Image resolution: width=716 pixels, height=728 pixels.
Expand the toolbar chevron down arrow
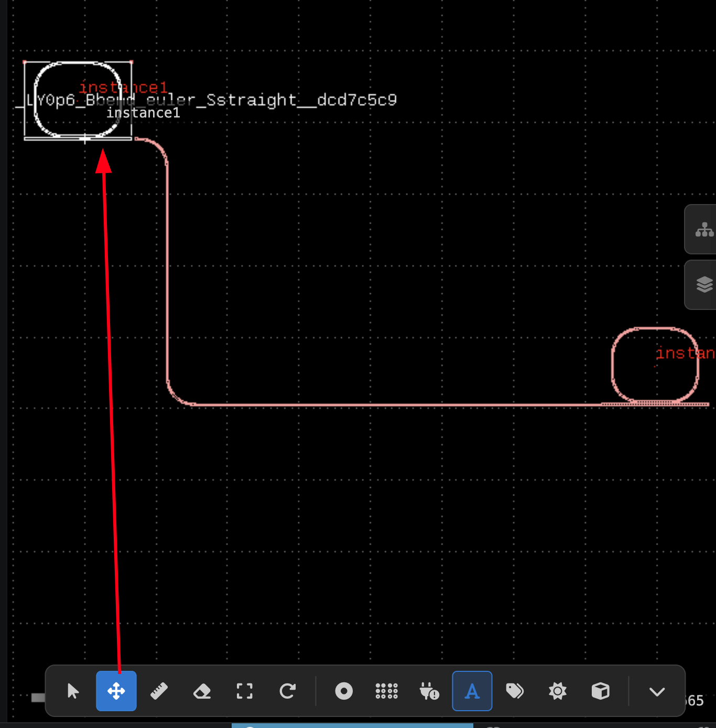pyautogui.click(x=657, y=691)
